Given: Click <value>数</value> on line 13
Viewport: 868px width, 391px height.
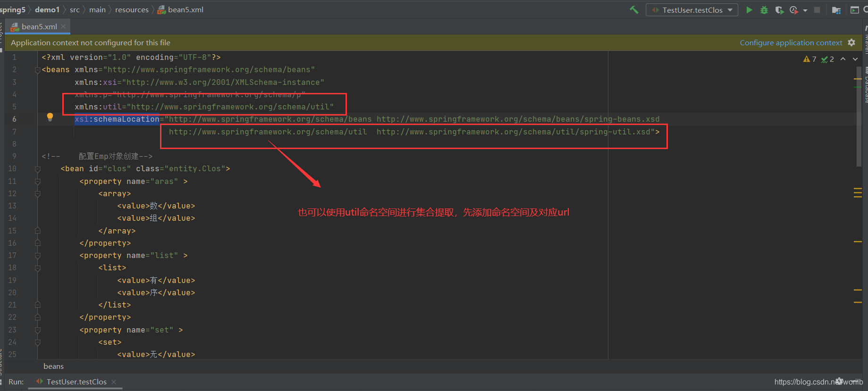Looking at the screenshot, I should coord(156,206).
